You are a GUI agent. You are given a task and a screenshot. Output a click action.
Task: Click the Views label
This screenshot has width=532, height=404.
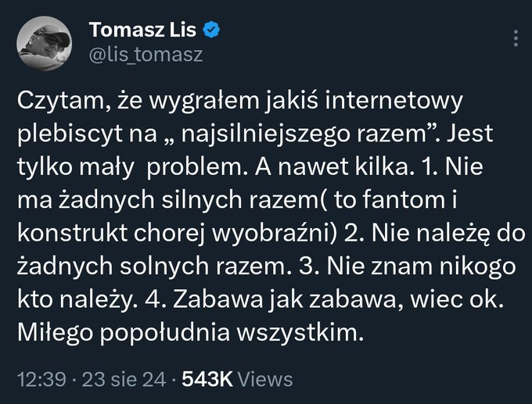point(267,379)
